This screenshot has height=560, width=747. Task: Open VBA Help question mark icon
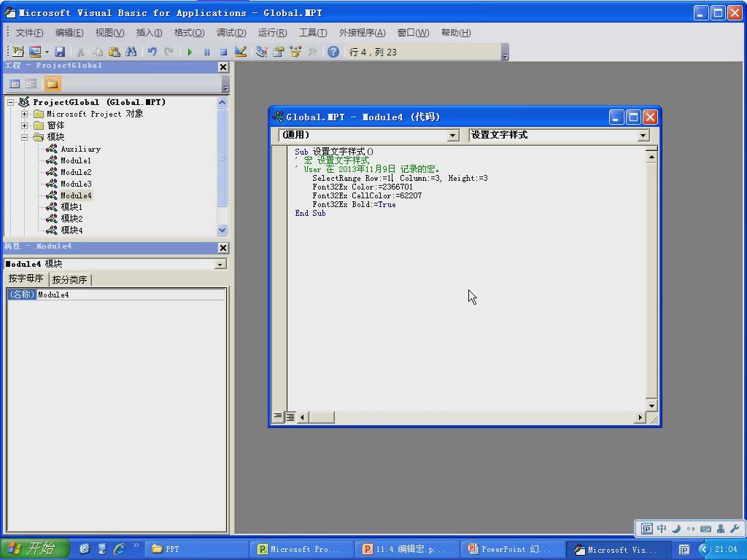click(x=333, y=52)
